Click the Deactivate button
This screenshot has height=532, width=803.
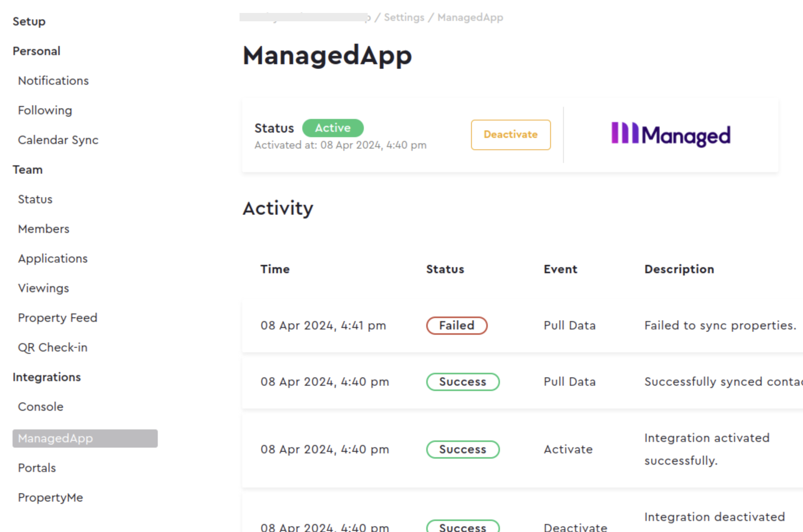click(511, 135)
